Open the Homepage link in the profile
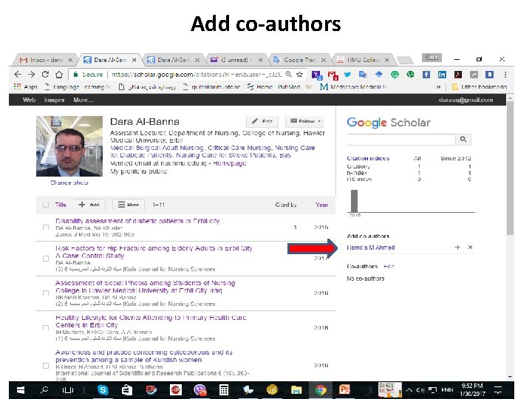The width and height of the screenshot is (532, 399). pos(229,163)
